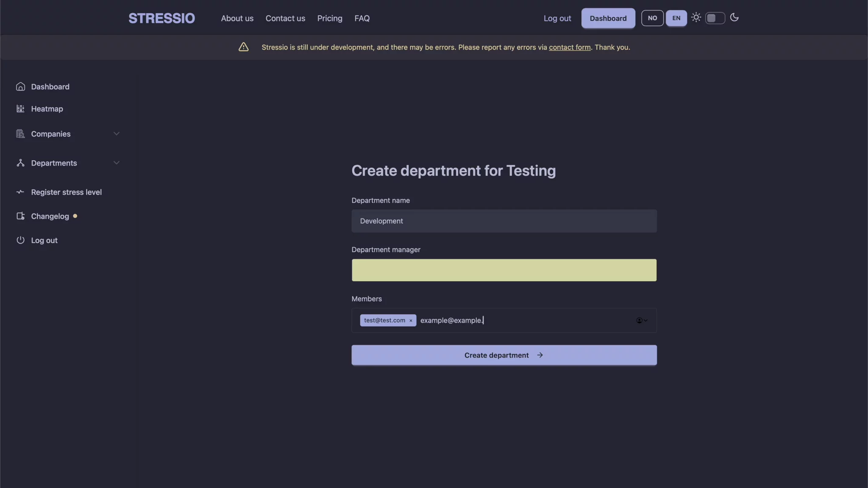
Task: Expand the Companies chevron
Action: 117,134
